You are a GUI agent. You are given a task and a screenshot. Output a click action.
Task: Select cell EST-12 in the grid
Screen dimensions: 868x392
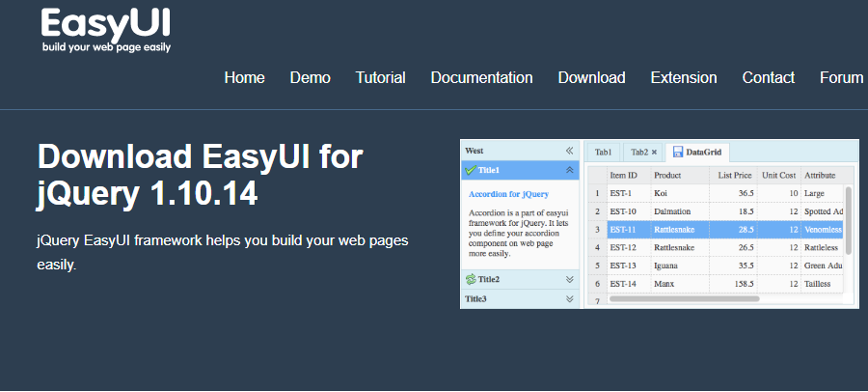pos(629,248)
